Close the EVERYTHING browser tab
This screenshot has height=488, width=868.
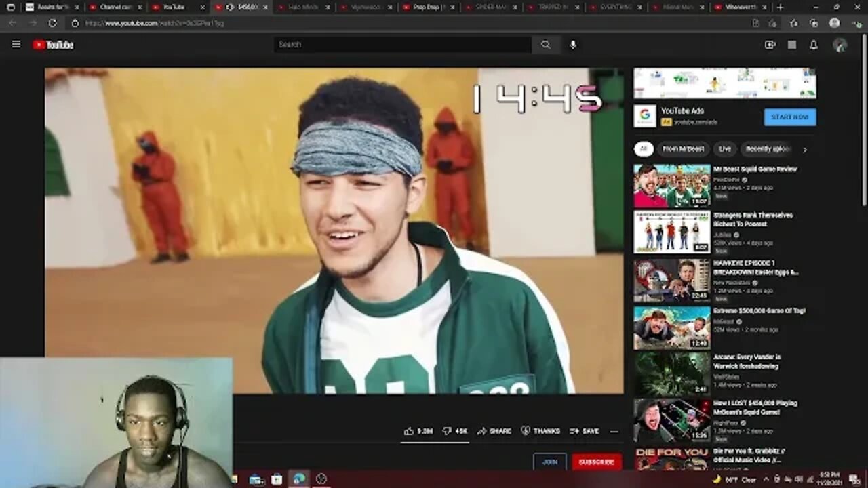(x=638, y=7)
